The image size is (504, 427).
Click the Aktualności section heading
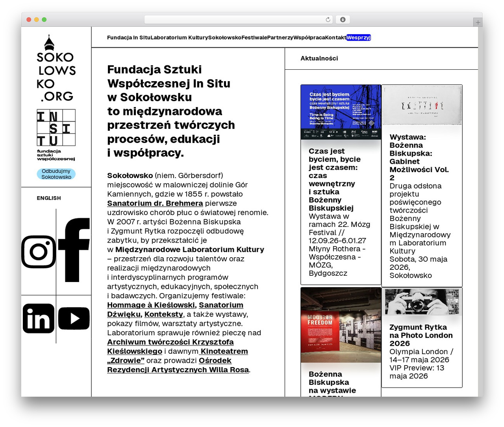click(319, 58)
